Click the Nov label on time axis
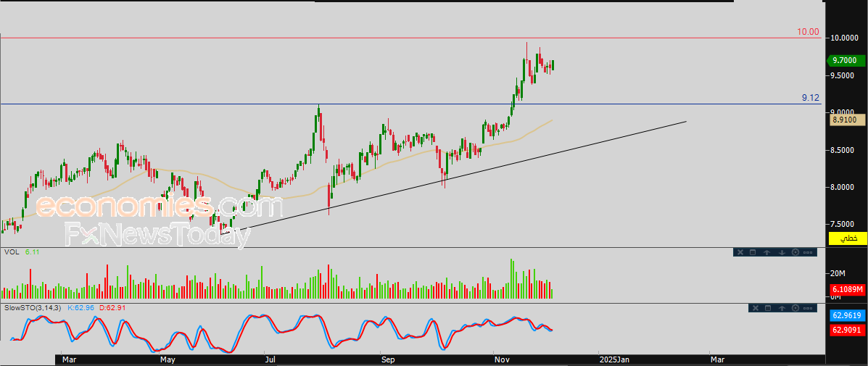 [x=502, y=360]
